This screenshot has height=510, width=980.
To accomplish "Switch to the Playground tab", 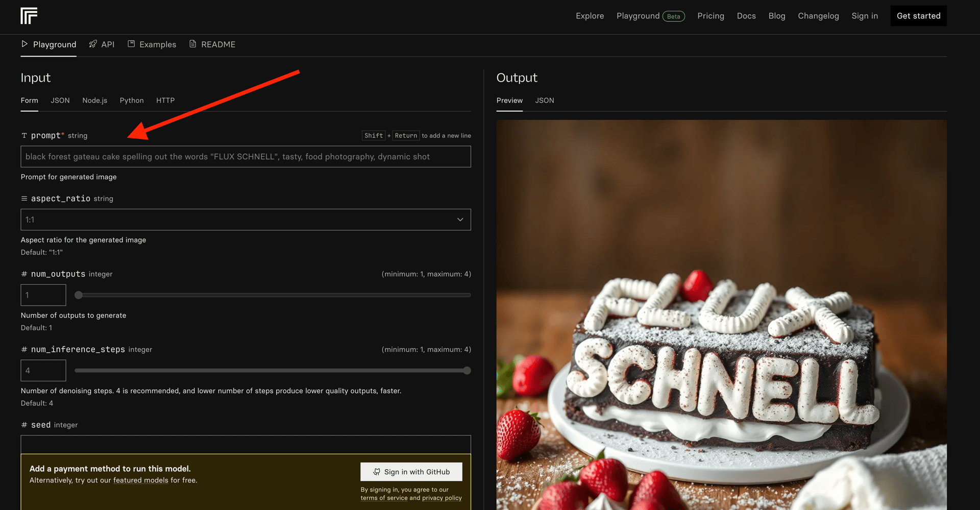I will [x=48, y=44].
